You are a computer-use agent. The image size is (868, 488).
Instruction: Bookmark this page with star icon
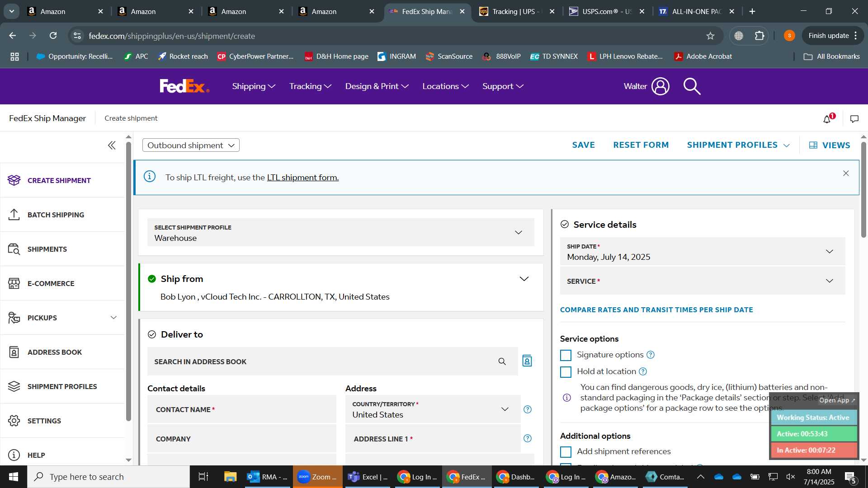710,36
